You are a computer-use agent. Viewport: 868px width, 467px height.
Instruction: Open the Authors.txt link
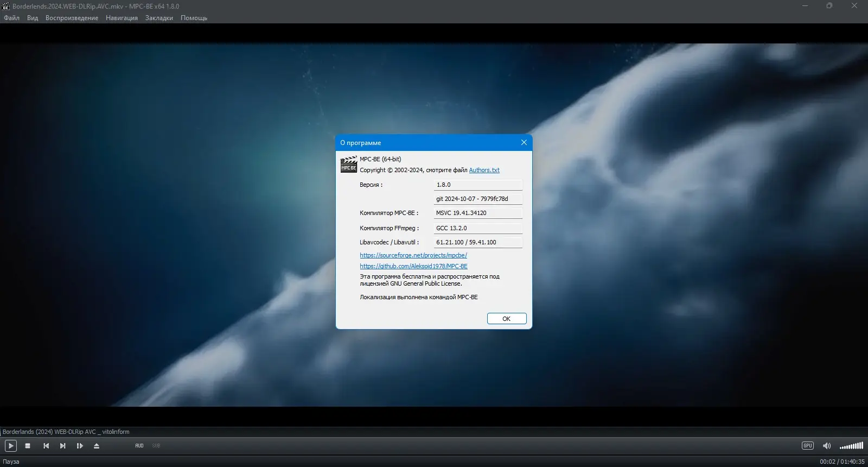(x=484, y=170)
